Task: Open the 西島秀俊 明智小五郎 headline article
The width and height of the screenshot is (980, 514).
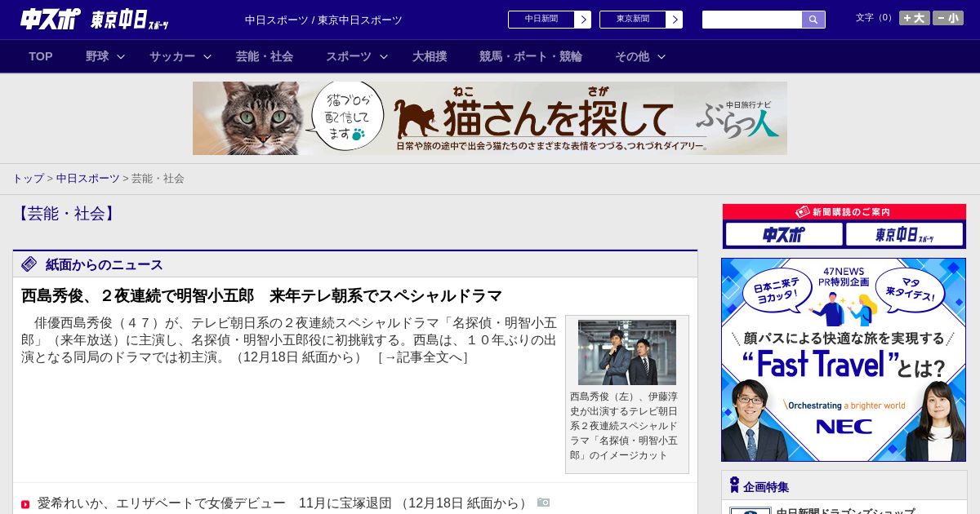Action: tap(261, 295)
